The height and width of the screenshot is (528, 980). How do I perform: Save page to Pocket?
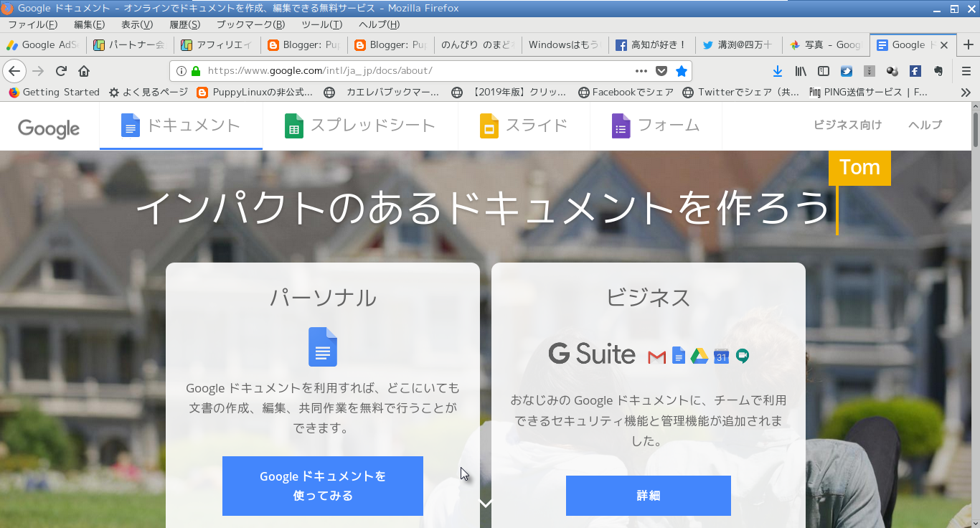pyautogui.click(x=661, y=71)
